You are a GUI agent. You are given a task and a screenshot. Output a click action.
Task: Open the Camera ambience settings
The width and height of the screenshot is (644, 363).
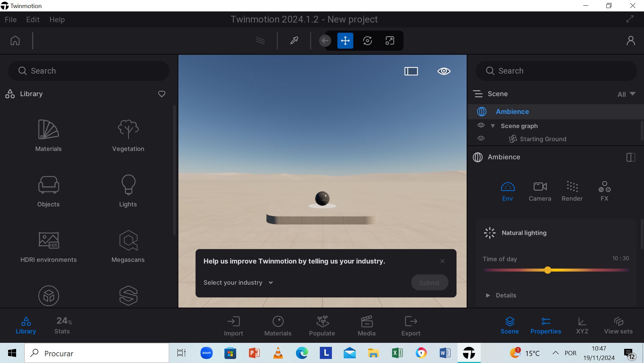tap(540, 191)
